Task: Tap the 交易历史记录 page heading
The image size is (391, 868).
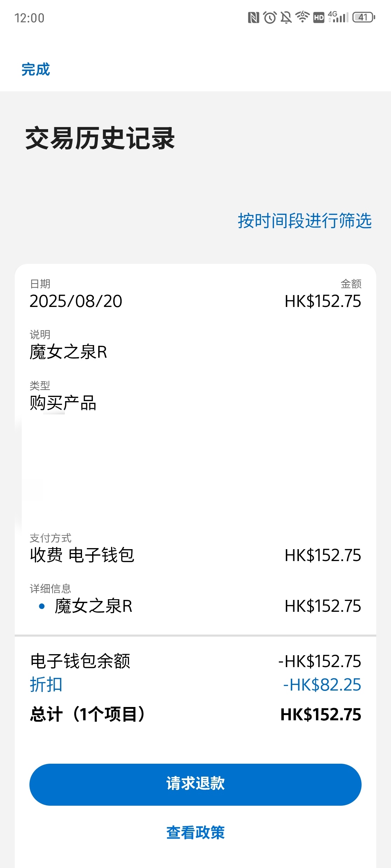Action: [x=100, y=139]
